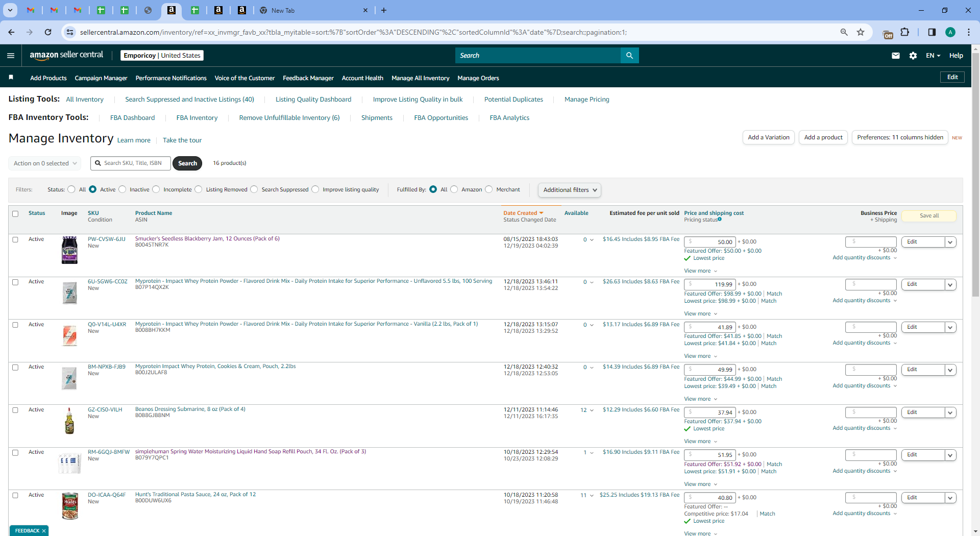Reload the page with browser refresh icon
Screen dimensions: 980x536
pyautogui.click(x=48, y=32)
